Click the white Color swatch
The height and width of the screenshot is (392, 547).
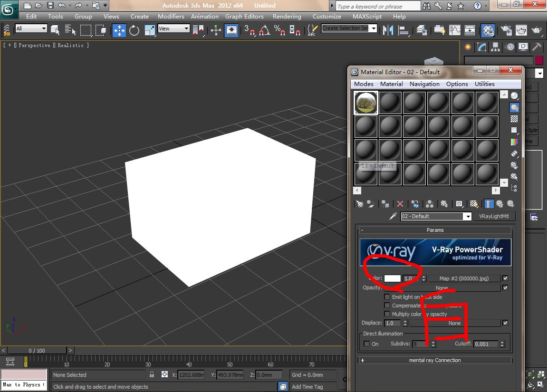pyautogui.click(x=393, y=278)
